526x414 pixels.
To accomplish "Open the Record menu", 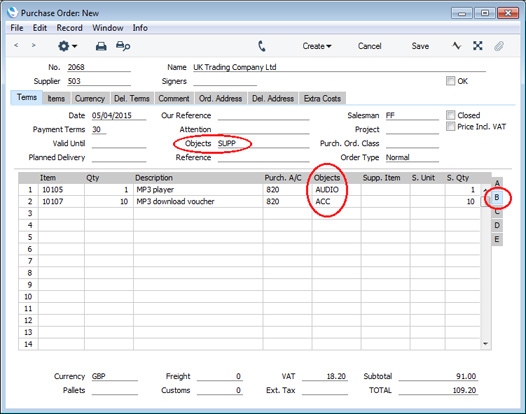I will point(69,28).
